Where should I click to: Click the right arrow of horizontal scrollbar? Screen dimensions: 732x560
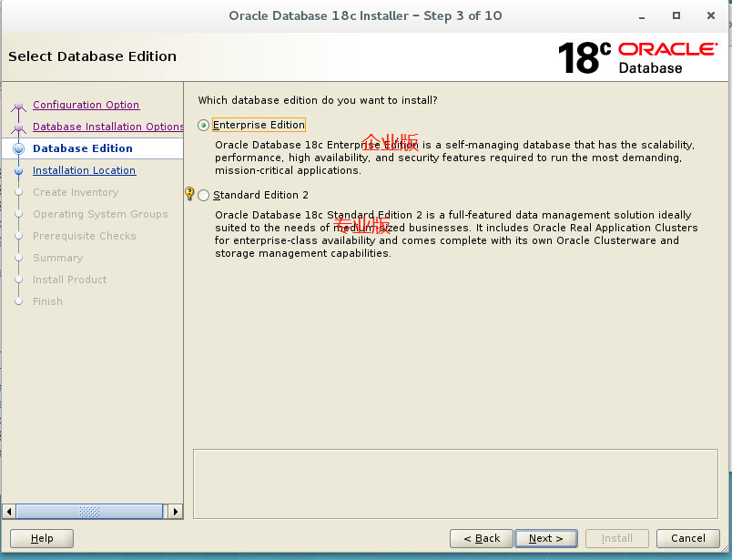(x=176, y=511)
